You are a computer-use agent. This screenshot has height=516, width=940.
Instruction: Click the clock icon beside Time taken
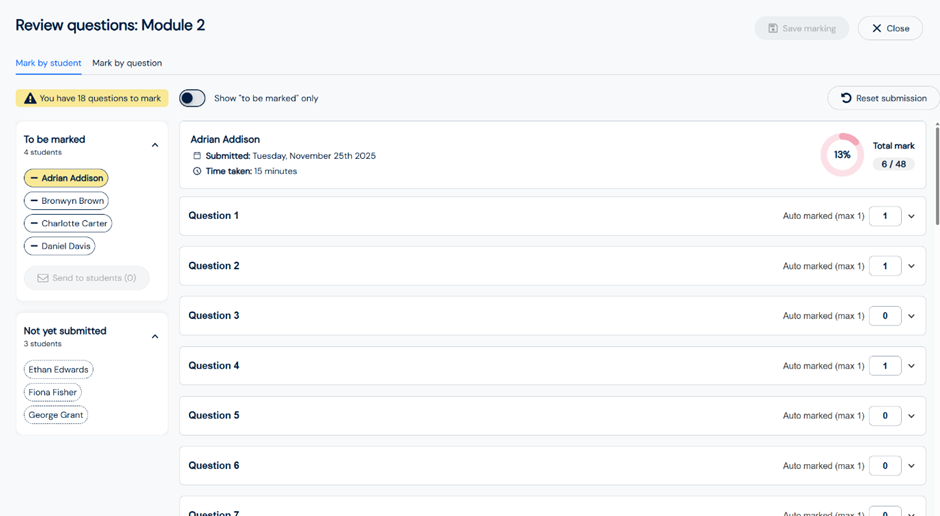[x=197, y=171]
